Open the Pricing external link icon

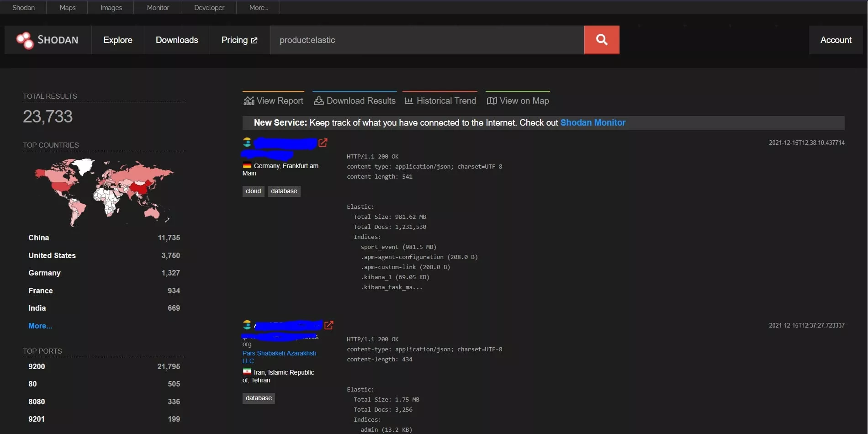click(254, 40)
